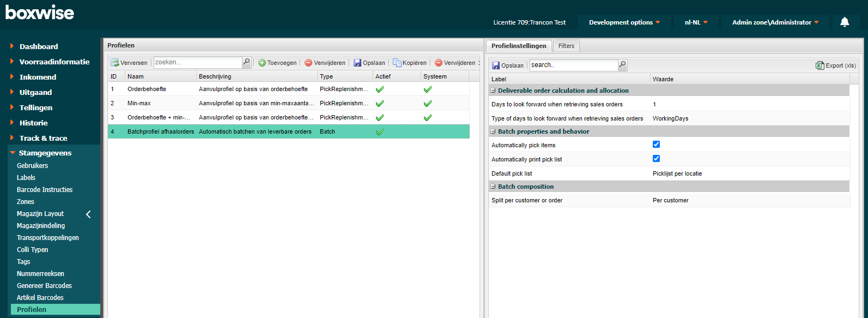Collapse the Batch composition group
The image size is (868, 318).
[x=493, y=187]
